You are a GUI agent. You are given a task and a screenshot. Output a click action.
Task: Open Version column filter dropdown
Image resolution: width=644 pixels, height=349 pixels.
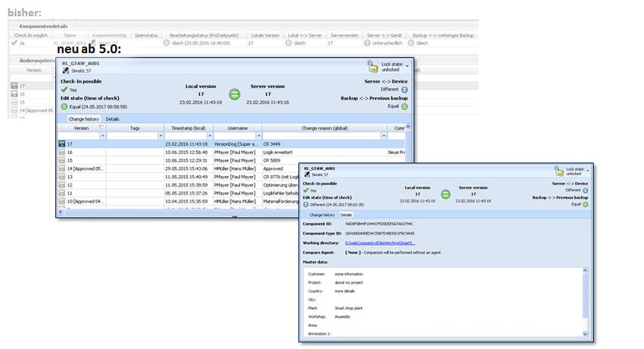[x=102, y=137]
